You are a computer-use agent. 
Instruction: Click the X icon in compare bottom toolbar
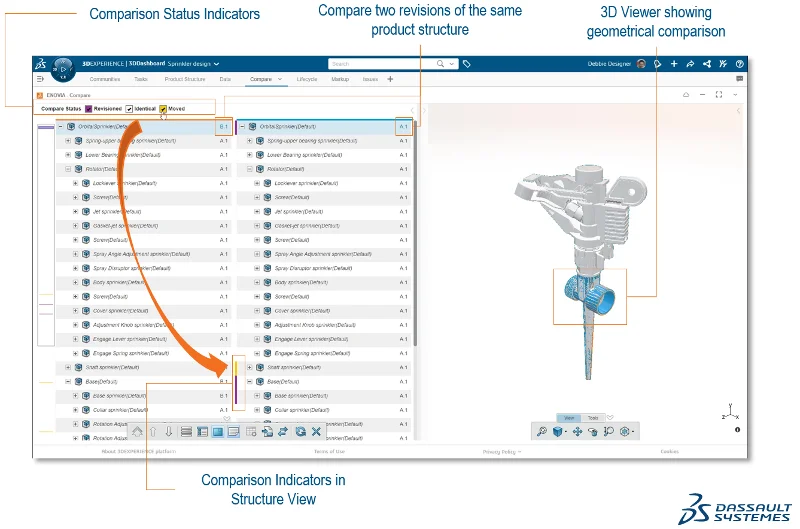(x=316, y=431)
